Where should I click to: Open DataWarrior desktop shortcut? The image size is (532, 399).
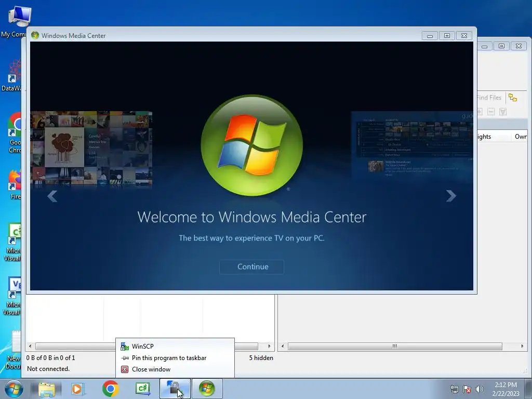click(x=11, y=75)
